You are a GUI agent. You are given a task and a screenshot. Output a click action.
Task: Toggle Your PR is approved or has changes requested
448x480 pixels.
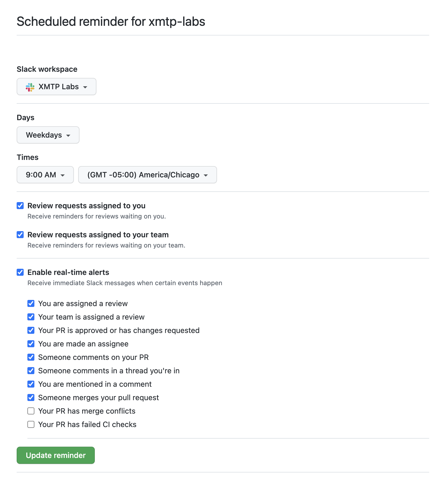tap(31, 330)
